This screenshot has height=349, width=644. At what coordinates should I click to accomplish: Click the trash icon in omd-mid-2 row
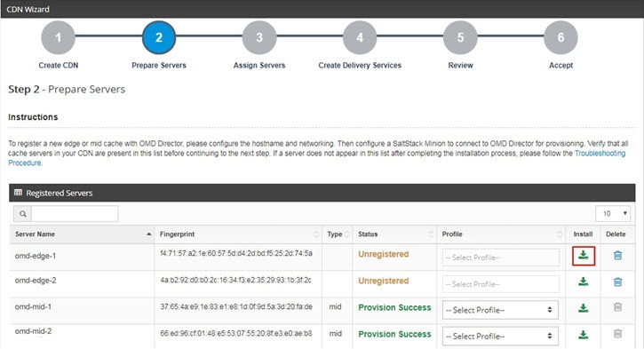coord(617,333)
